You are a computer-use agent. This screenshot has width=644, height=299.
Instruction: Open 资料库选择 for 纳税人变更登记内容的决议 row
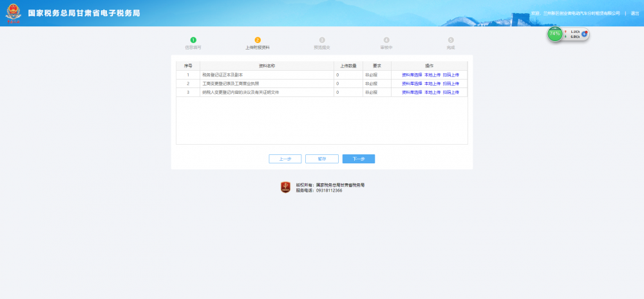(412, 93)
